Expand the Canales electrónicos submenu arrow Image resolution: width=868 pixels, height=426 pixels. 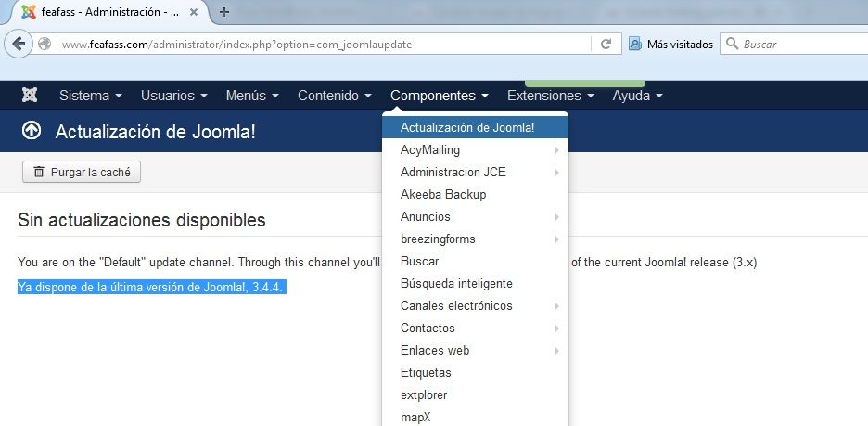(x=556, y=305)
